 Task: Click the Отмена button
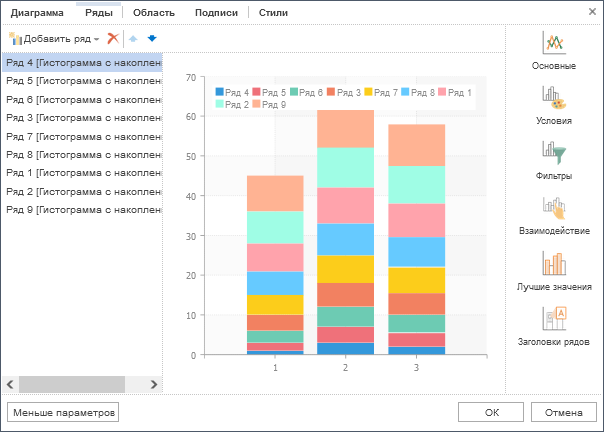click(562, 412)
